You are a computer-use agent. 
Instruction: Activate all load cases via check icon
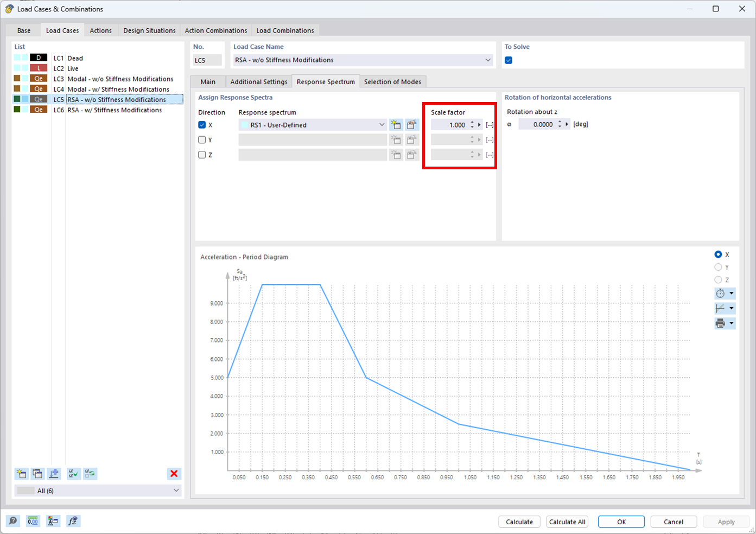tap(73, 473)
